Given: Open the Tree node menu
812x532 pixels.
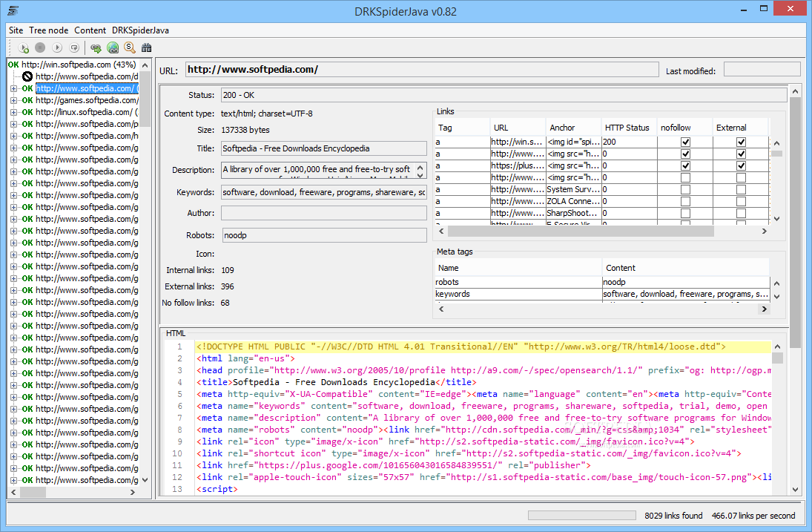Looking at the screenshot, I should coord(49,30).
